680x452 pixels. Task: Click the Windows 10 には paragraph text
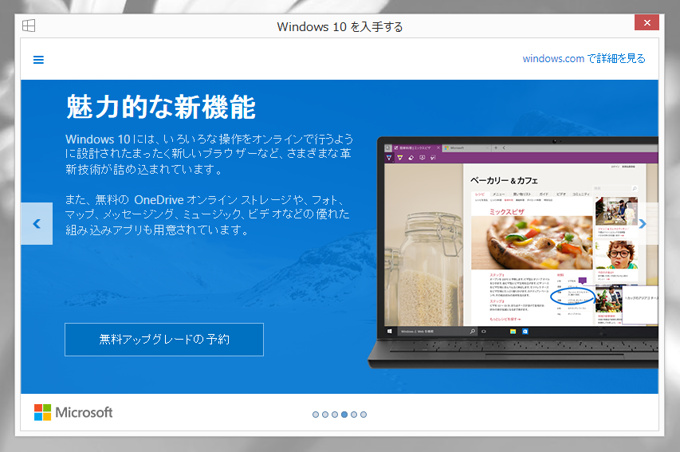click(x=209, y=154)
